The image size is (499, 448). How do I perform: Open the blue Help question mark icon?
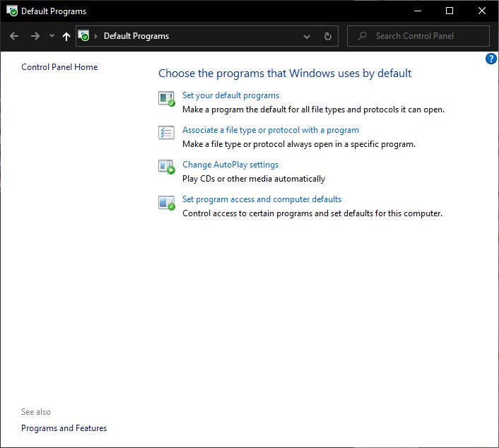tap(491, 59)
